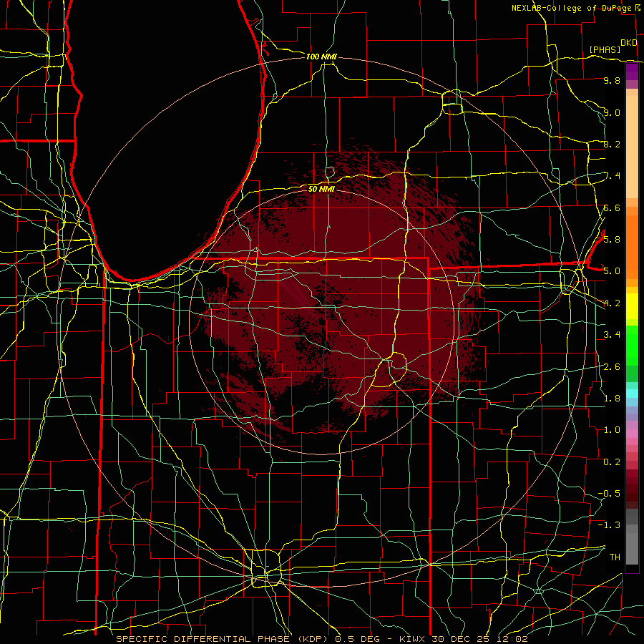The width and height of the screenshot is (644, 644).
Task: Click the 8.2 value on the color scale
Action: coord(612,144)
